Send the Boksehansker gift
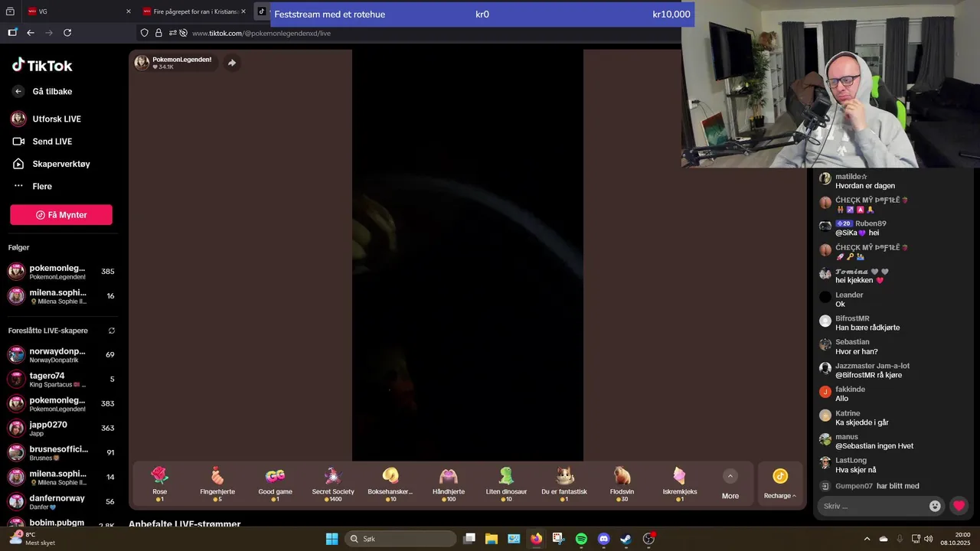980x551 pixels. pos(390,484)
